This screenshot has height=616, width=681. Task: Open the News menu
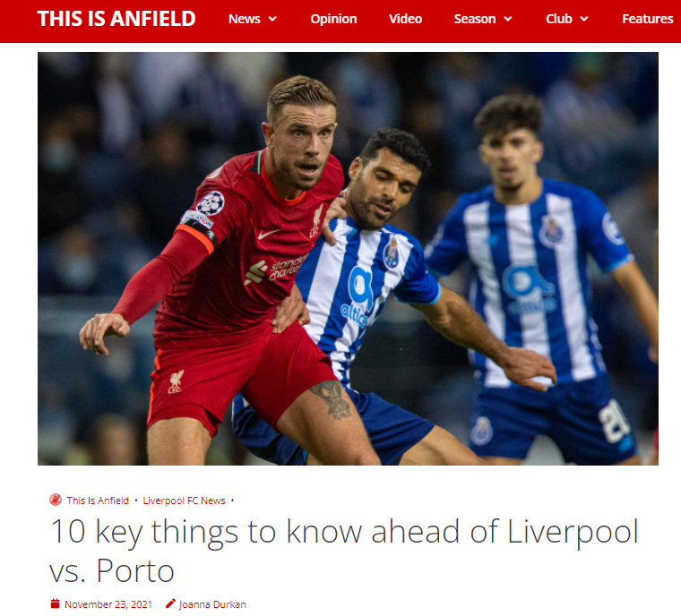(244, 19)
